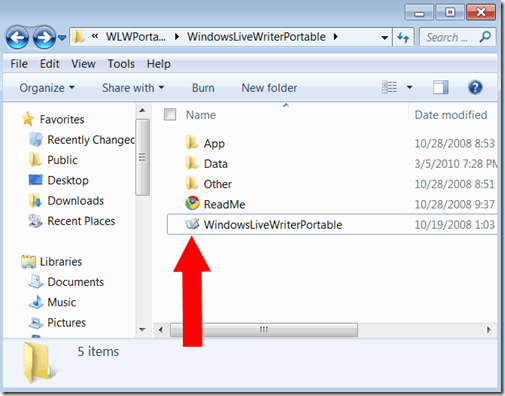Open Desktop in navigation pane
The image size is (505, 396).
tap(68, 180)
